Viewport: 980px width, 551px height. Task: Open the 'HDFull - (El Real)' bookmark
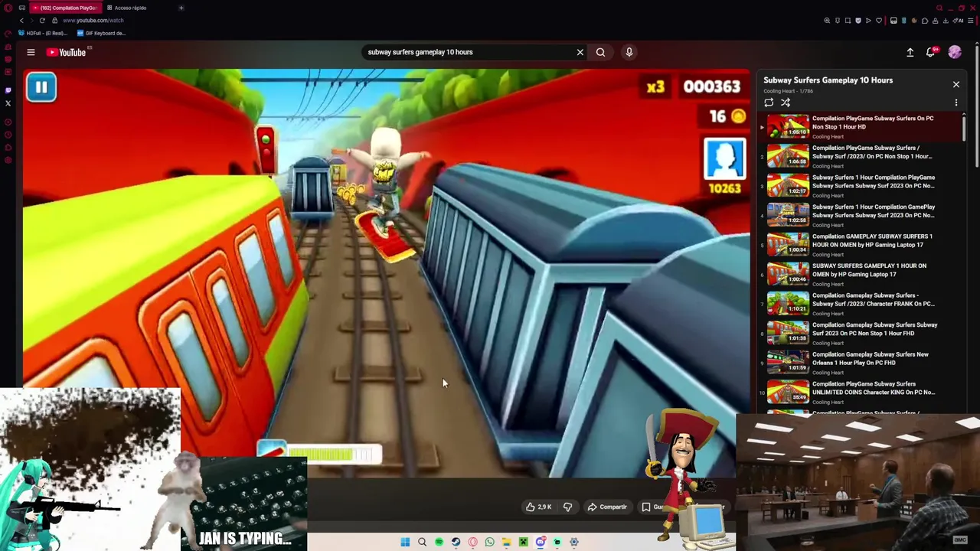click(43, 33)
